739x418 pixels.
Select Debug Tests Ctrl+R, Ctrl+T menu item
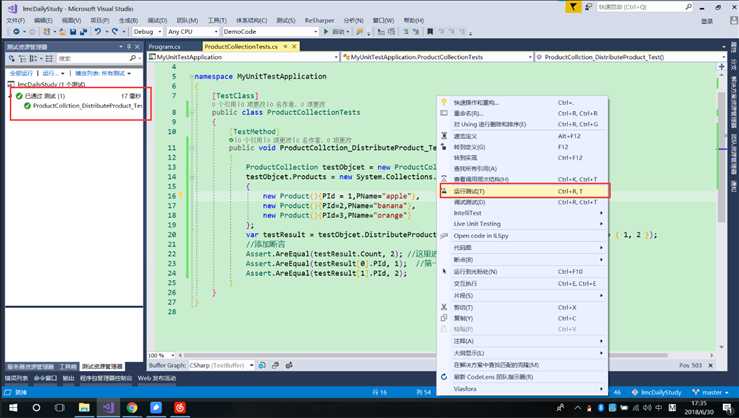pos(523,202)
